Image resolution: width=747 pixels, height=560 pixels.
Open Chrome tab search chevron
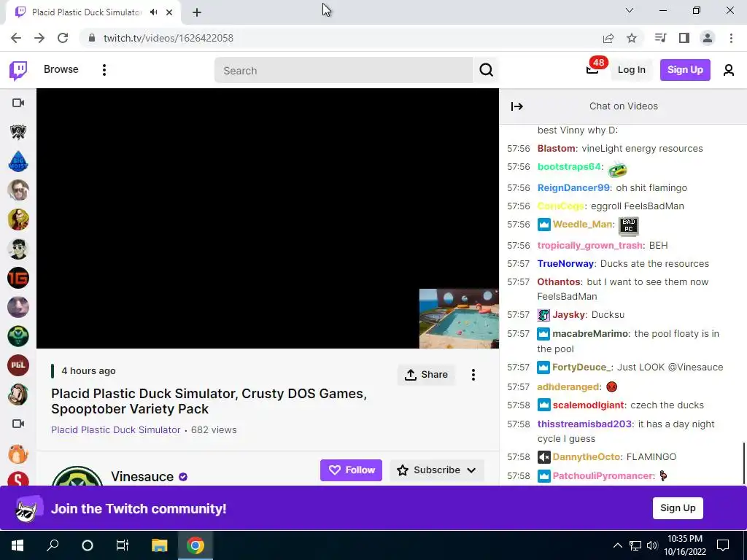pos(630,10)
